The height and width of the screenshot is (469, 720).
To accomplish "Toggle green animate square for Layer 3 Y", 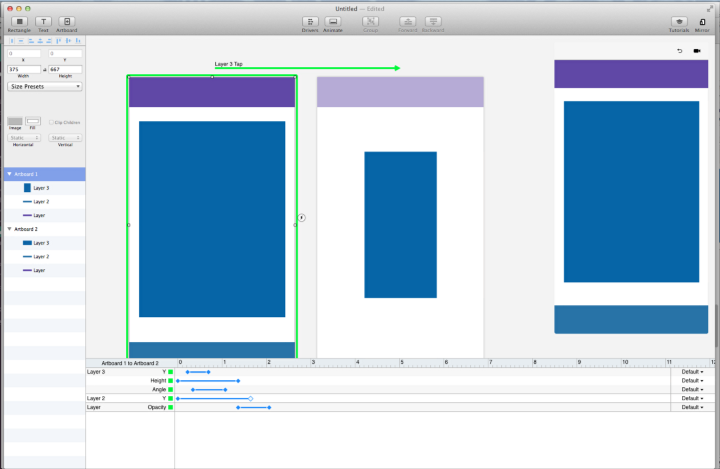I will tap(170, 372).
